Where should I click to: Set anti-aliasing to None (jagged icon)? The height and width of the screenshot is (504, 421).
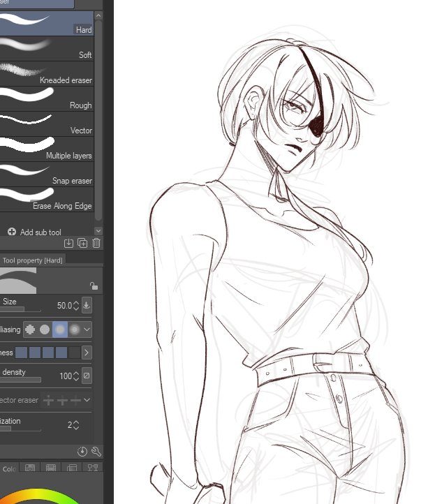tap(30, 329)
